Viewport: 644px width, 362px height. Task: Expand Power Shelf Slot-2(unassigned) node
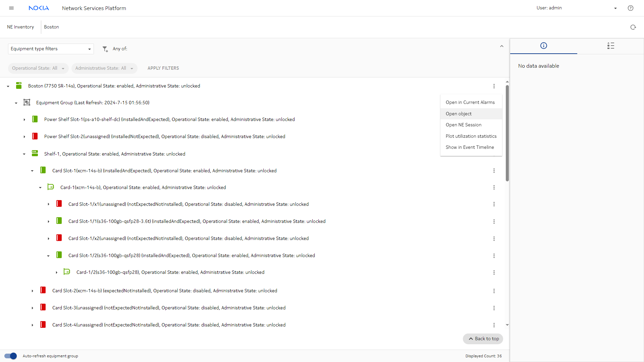tap(24, 137)
